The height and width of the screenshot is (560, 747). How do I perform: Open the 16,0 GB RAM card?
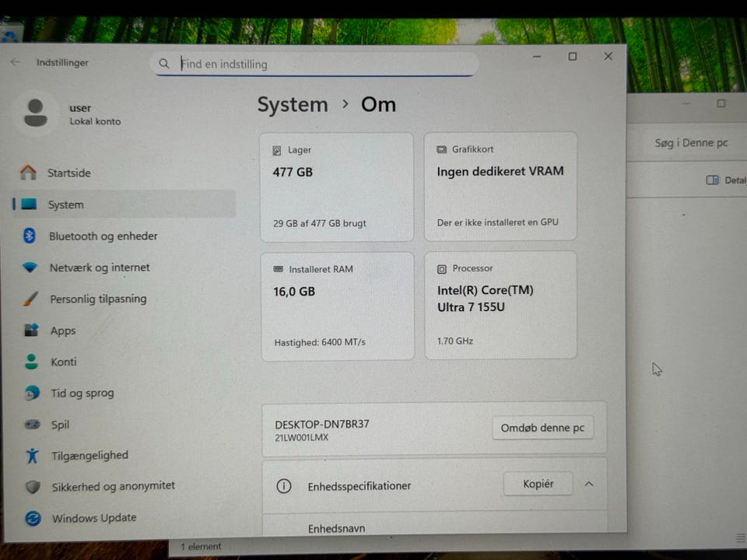(338, 306)
